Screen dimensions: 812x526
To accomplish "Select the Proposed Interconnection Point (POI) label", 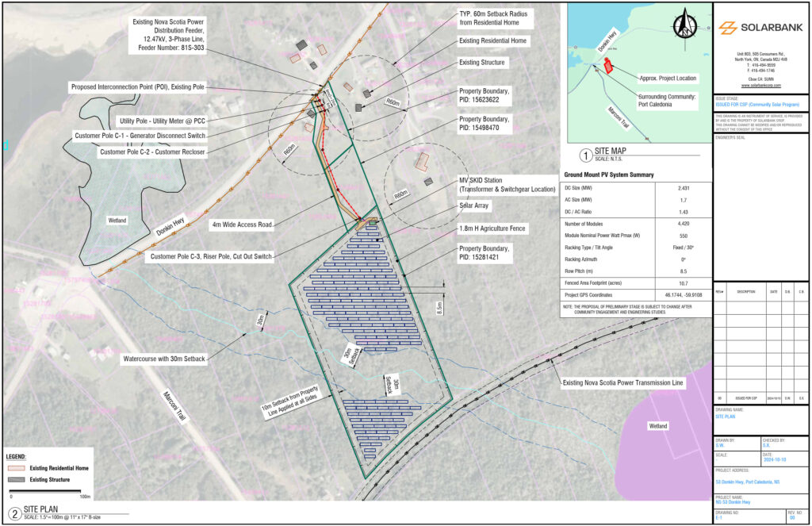I will (x=138, y=87).
